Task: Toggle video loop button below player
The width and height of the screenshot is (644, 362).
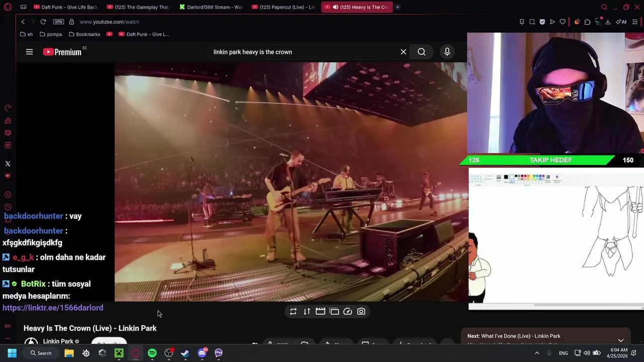Action: 293,312
